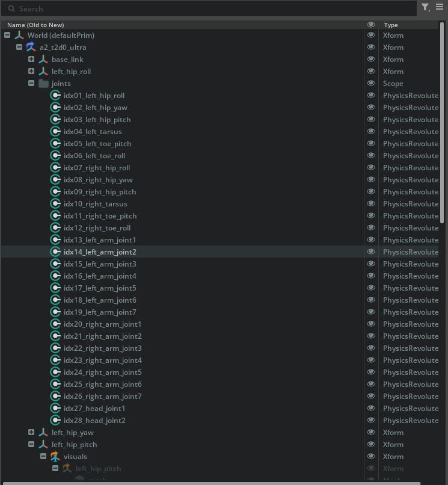This screenshot has width=448, height=485.
Task: Click the joints folder scope icon
Action: pyautogui.click(x=43, y=84)
